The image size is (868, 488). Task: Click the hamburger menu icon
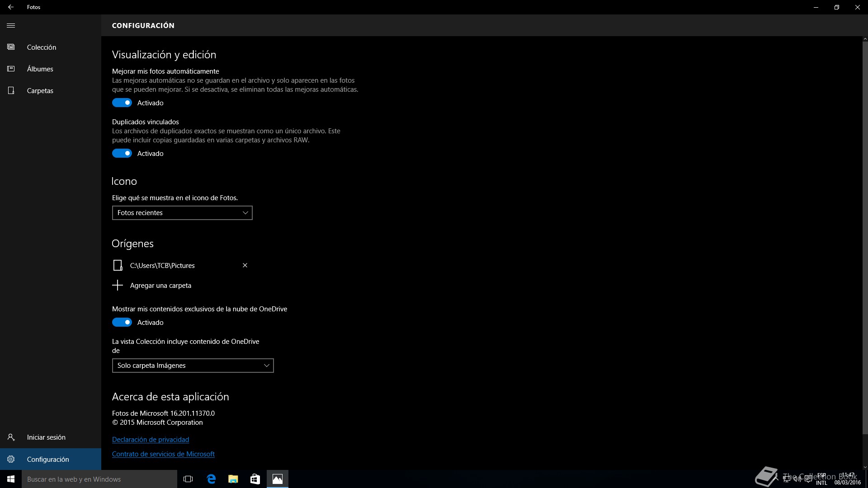pyautogui.click(x=11, y=25)
